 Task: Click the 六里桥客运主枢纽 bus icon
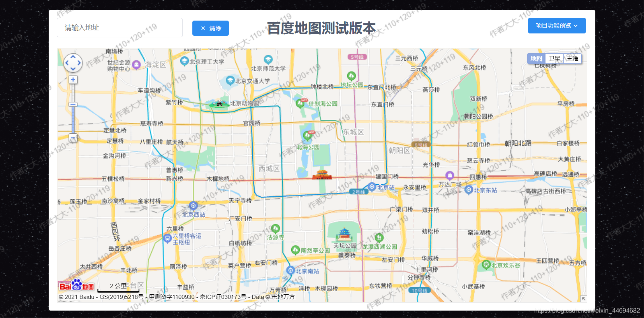[167, 239]
